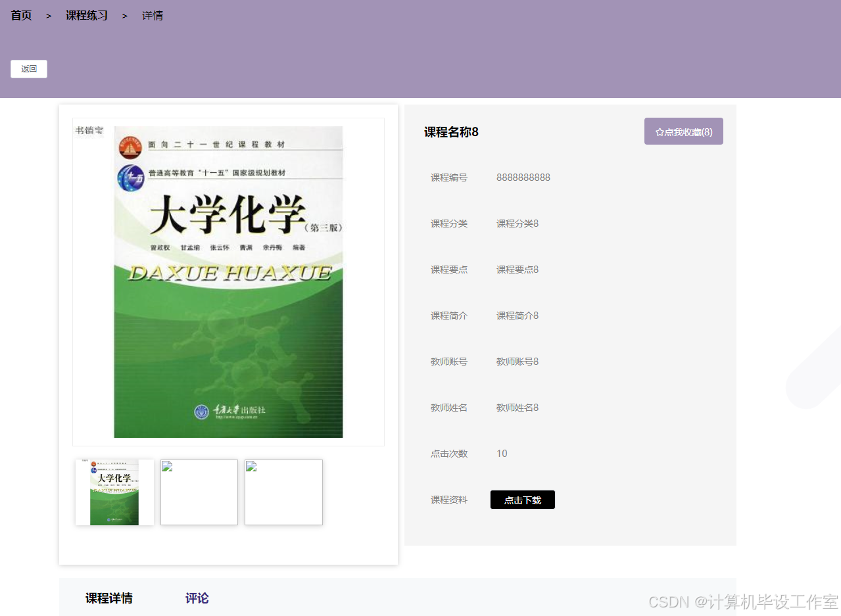Click the 课程分类8 value text
The width and height of the screenshot is (841, 616).
point(517,223)
